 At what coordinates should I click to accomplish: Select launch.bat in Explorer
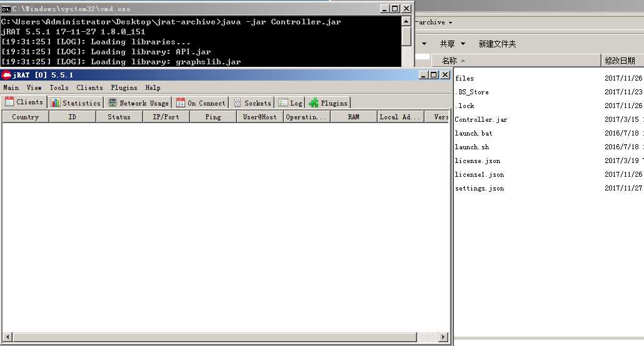(x=473, y=133)
